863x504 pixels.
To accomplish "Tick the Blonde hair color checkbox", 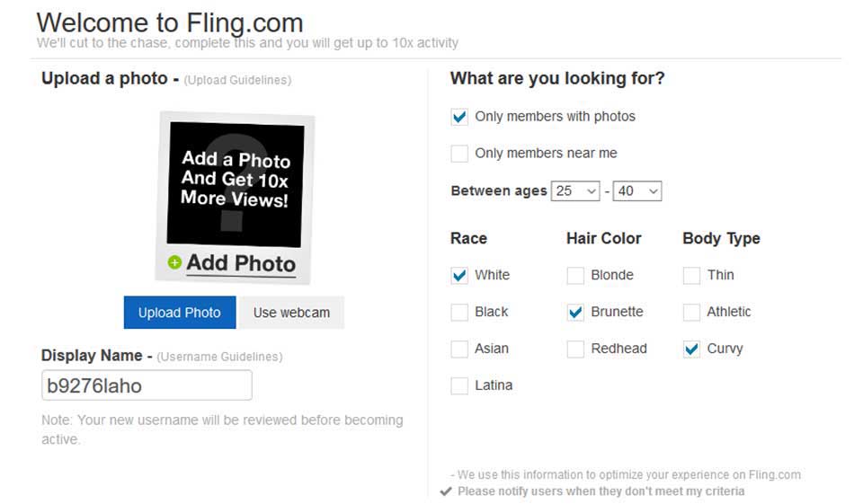I will tap(575, 276).
